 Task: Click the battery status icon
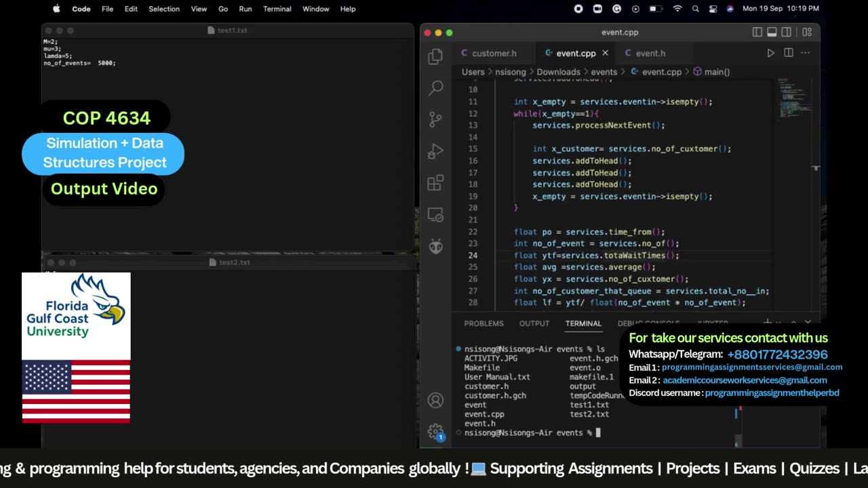(x=655, y=9)
